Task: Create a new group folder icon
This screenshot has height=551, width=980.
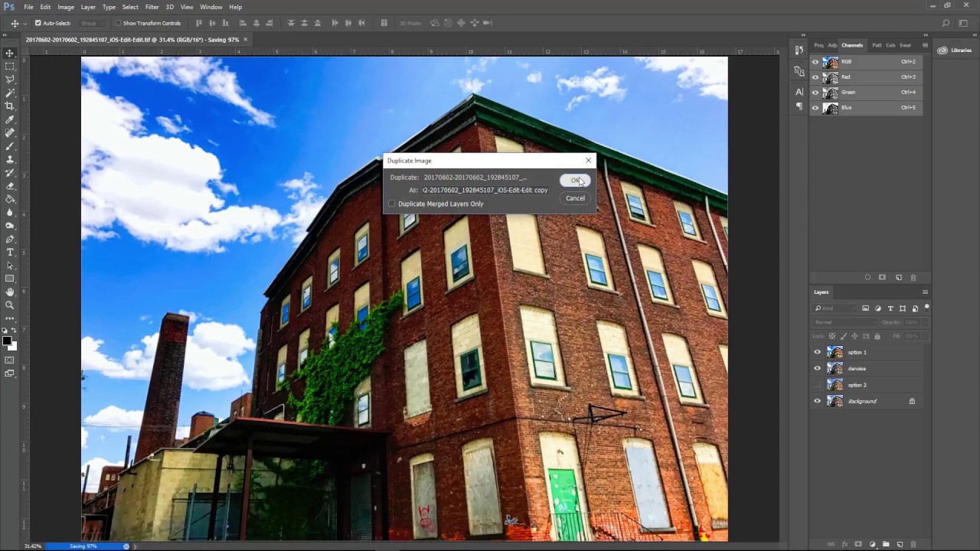Action: [886, 544]
